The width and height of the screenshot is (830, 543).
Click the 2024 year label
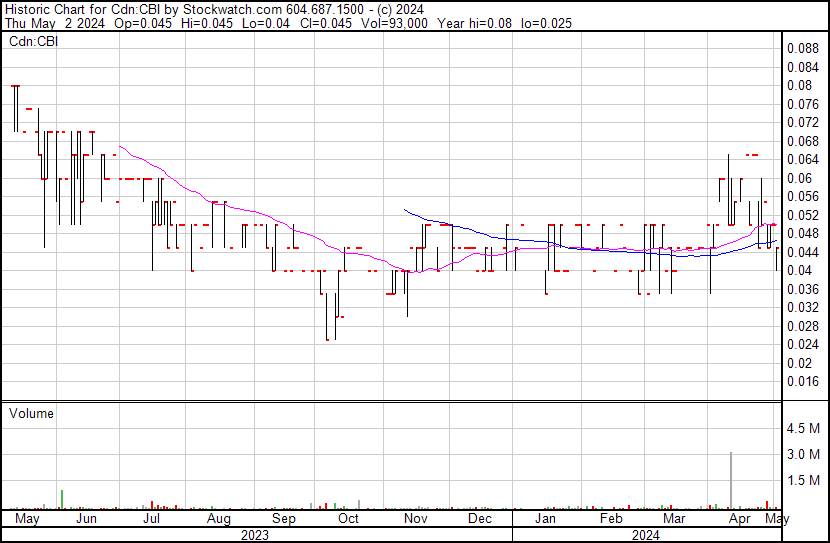point(646,535)
